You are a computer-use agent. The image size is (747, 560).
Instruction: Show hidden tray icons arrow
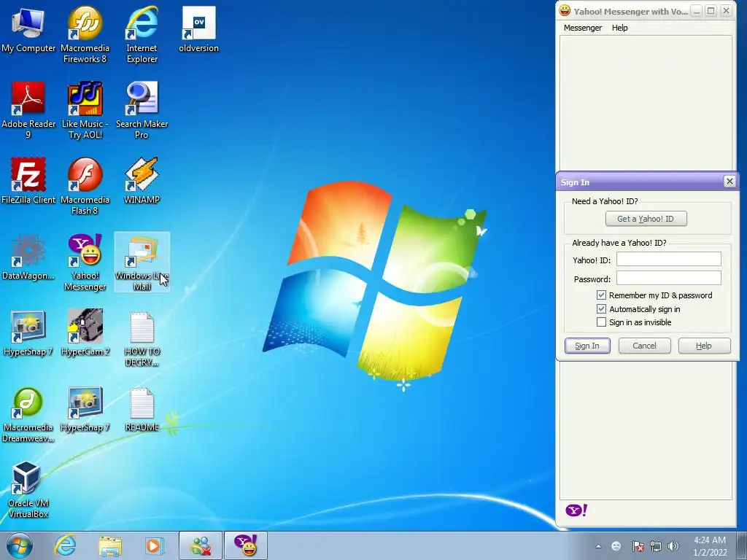click(x=598, y=546)
